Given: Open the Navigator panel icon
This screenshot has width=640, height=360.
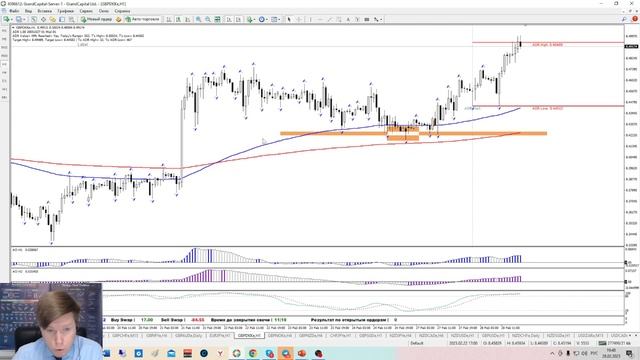Looking at the screenshot, I should click(53, 19).
